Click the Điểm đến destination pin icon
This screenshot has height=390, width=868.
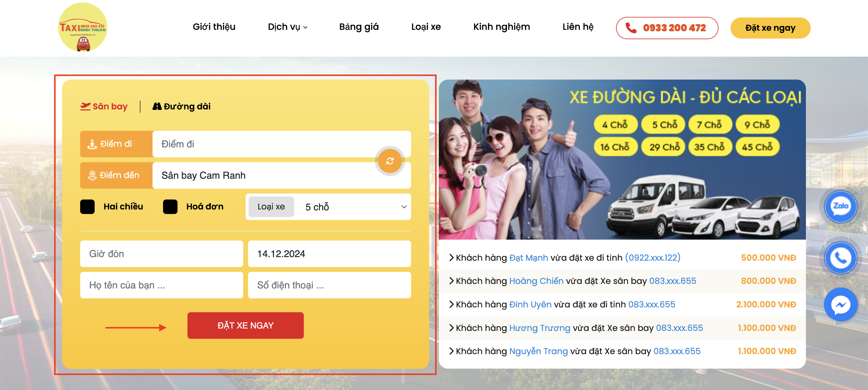(92, 176)
